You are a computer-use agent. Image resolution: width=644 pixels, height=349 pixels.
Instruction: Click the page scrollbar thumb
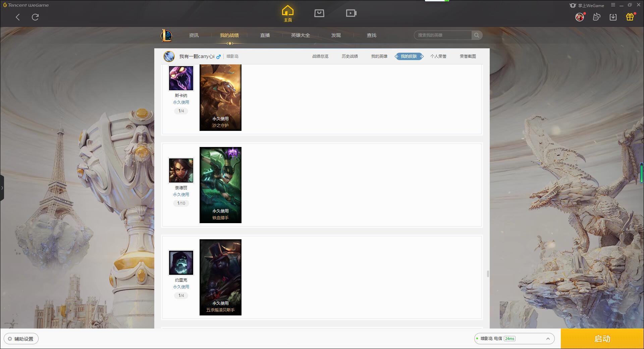click(x=488, y=274)
